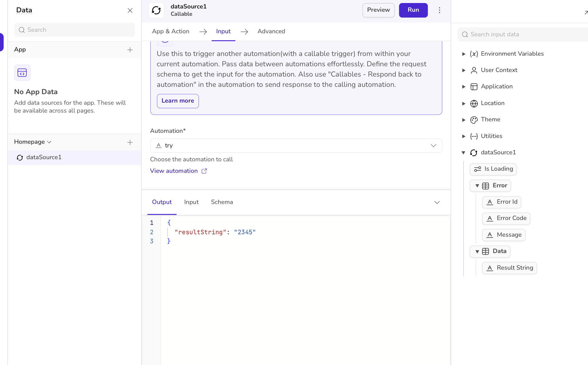
Task: Collapse the dataSource1 tree node
Action: [x=464, y=153]
